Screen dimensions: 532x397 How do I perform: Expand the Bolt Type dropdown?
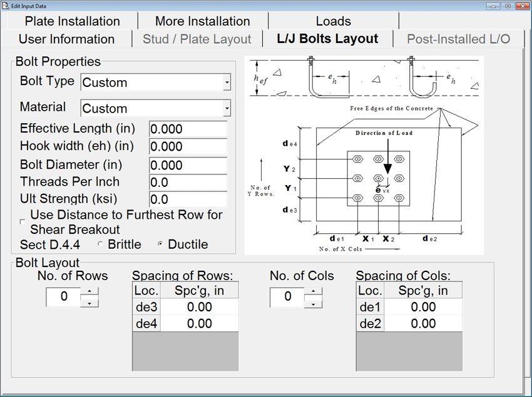(227, 83)
